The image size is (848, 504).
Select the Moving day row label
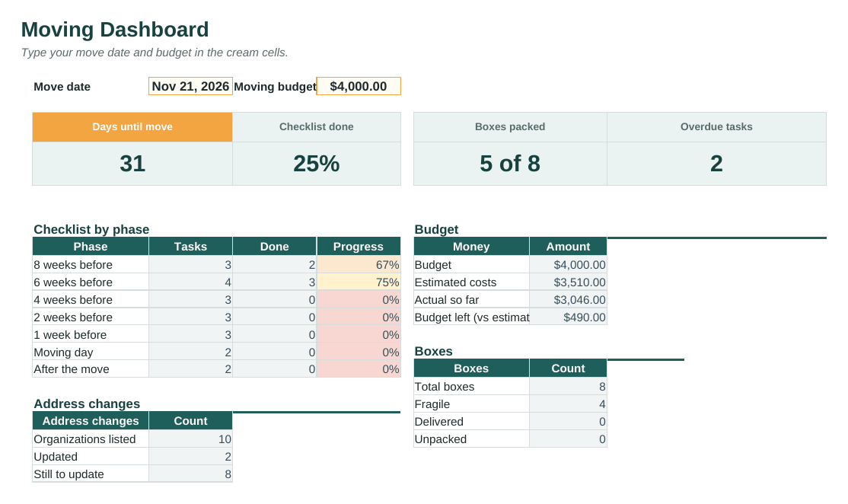click(91, 352)
